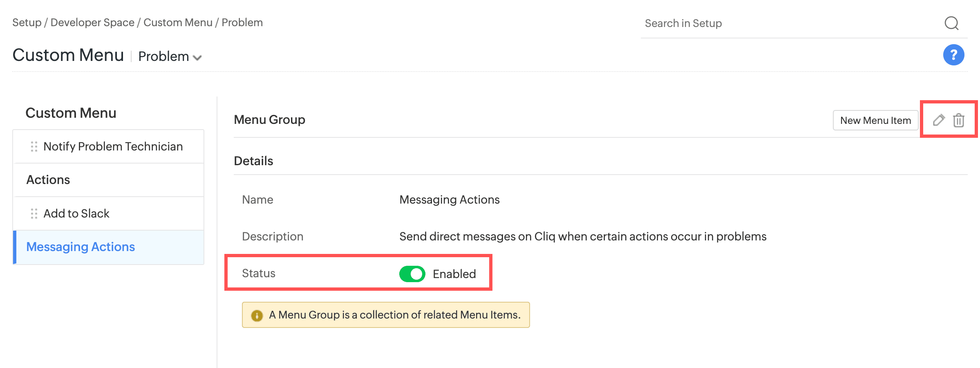Click drag handle beside Add to Slack

click(x=34, y=213)
